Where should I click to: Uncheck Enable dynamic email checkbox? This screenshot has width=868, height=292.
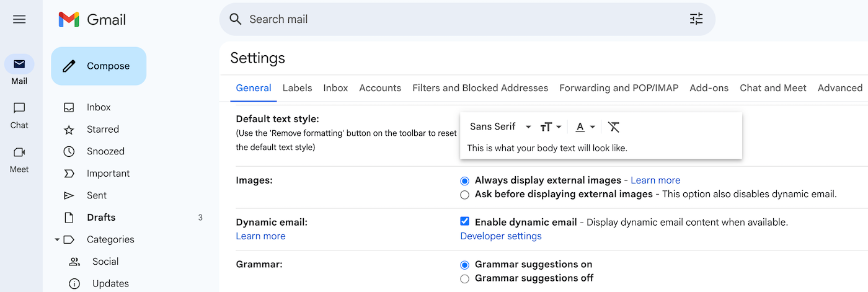coord(465,221)
